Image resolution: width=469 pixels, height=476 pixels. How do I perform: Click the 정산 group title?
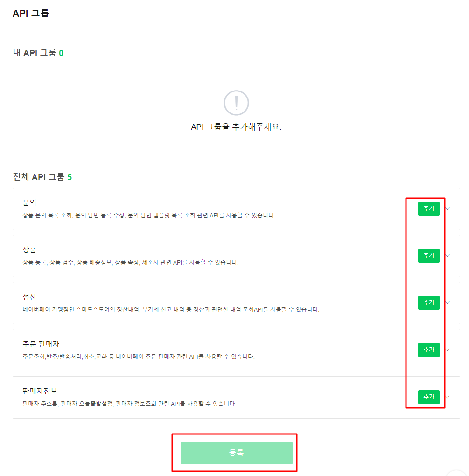click(x=29, y=297)
